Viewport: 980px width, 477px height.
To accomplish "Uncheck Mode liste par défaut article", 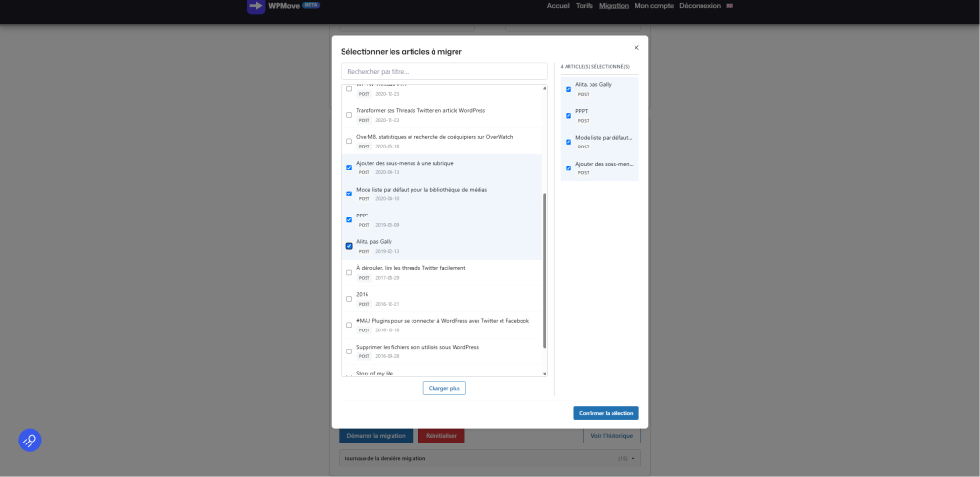I will [349, 193].
